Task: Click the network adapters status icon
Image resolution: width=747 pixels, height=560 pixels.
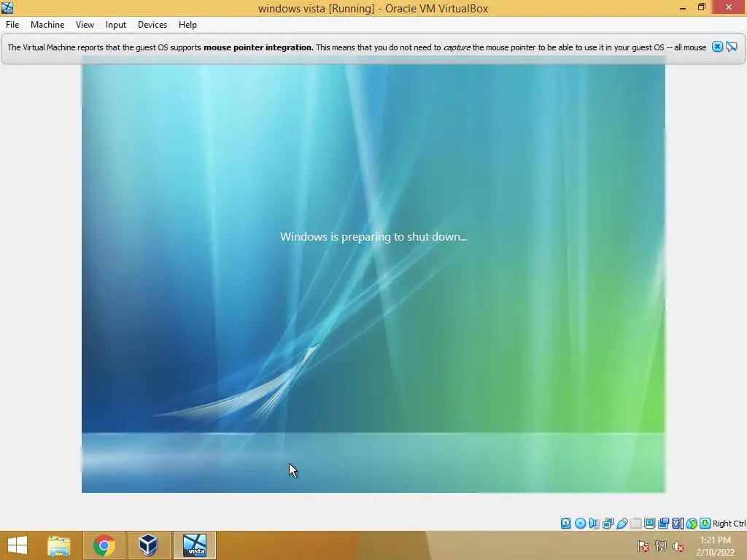Action: (608, 524)
